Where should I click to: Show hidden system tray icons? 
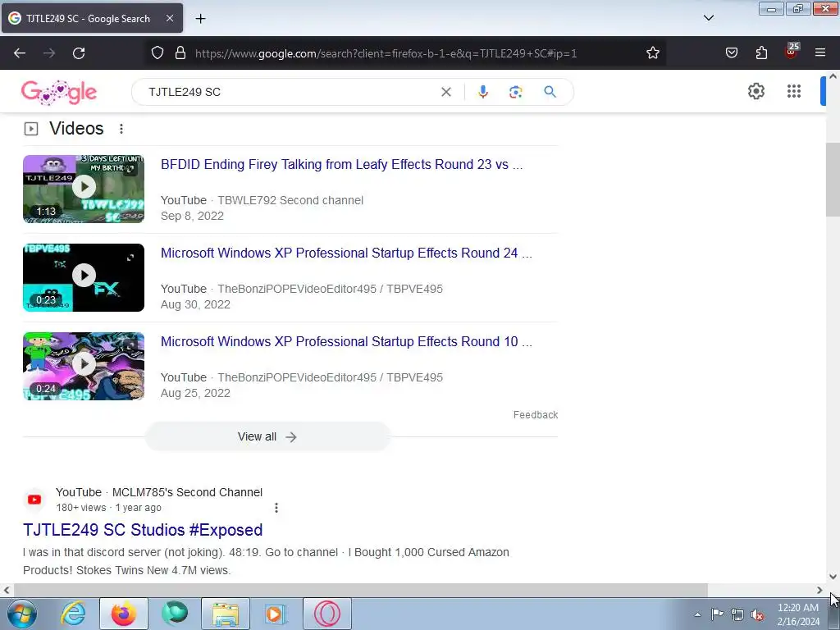pos(697,614)
